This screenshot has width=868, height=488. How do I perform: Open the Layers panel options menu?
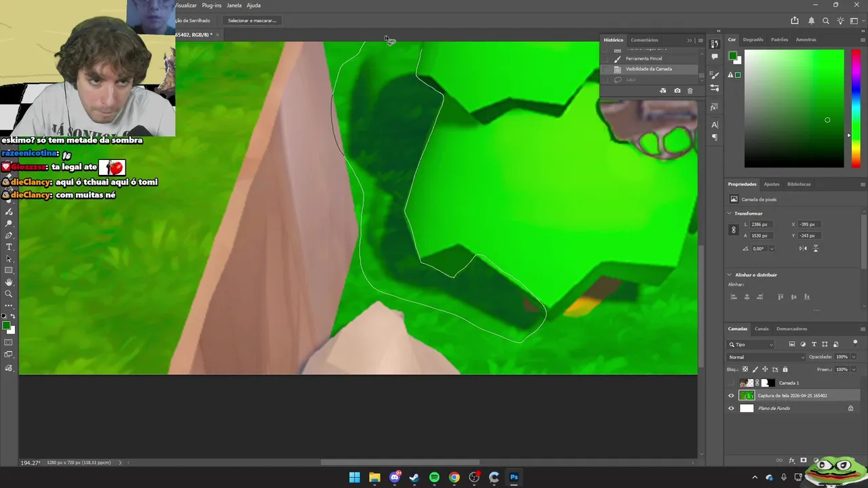click(x=863, y=329)
